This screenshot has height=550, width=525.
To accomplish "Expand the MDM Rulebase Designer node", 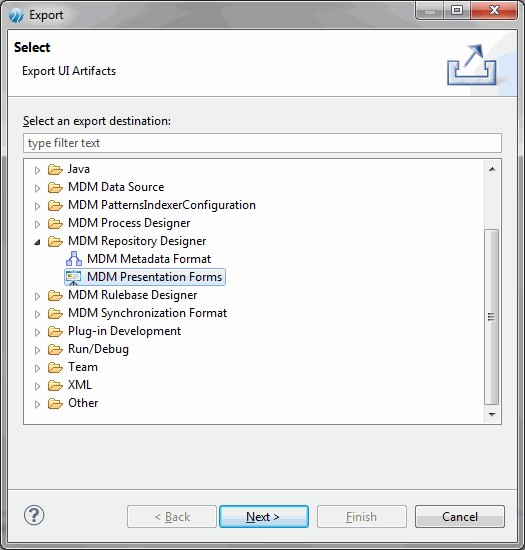I will point(37,296).
